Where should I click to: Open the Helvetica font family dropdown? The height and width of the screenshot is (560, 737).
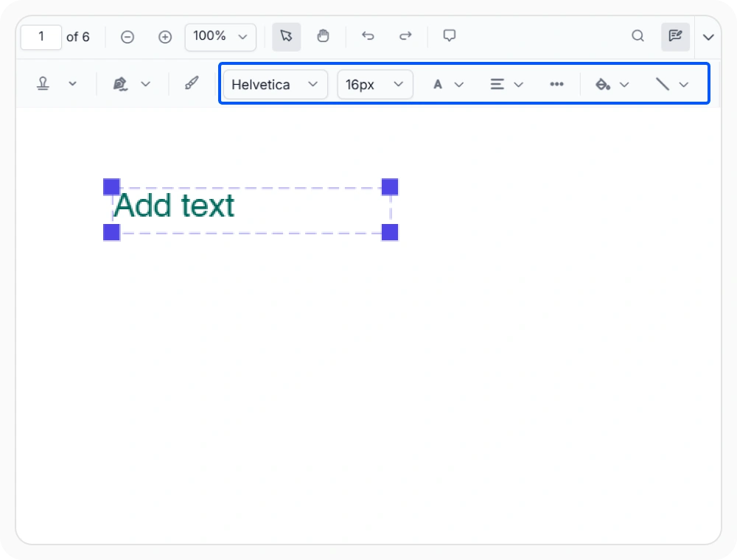(276, 85)
